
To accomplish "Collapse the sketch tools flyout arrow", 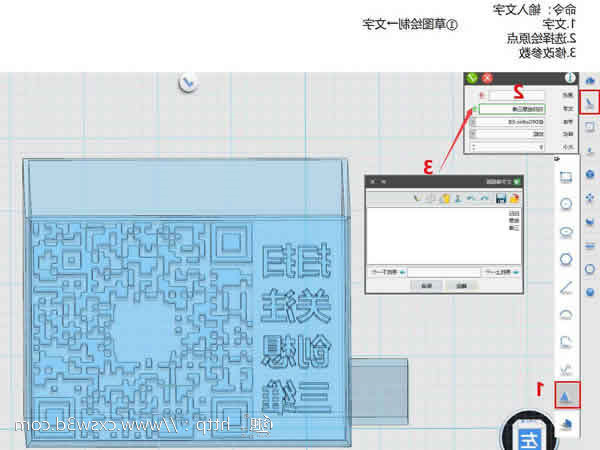I will [x=558, y=158].
